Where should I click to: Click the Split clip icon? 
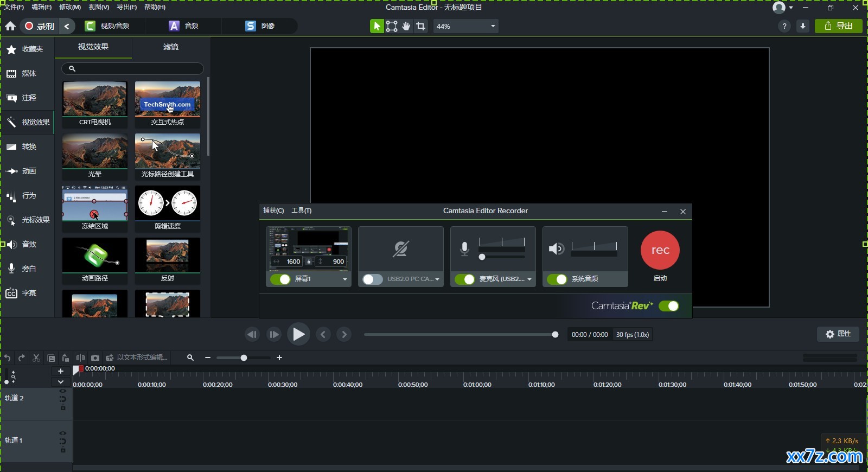(x=80, y=358)
